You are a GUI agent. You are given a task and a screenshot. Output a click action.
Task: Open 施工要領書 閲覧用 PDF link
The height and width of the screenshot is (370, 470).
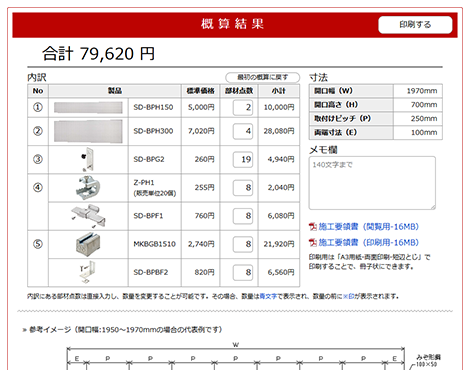click(368, 227)
